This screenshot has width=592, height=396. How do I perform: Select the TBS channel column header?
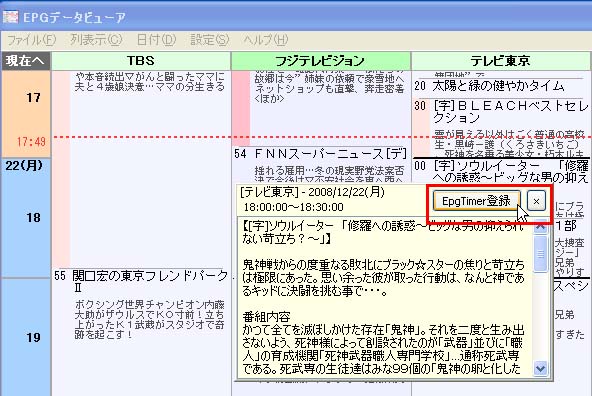[x=141, y=61]
